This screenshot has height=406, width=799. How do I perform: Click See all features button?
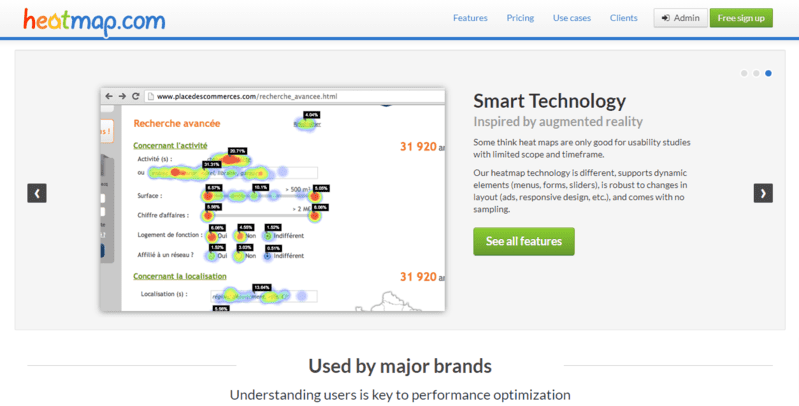coord(523,241)
